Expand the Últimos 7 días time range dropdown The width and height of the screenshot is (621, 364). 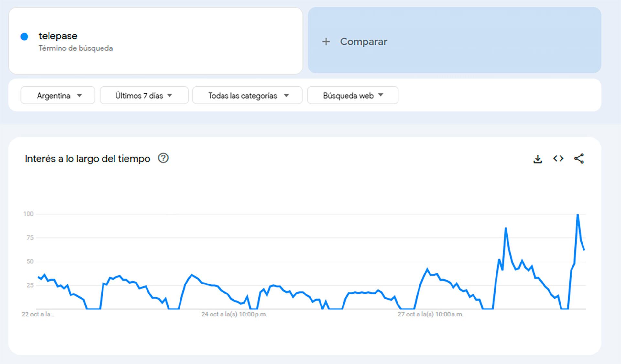tap(144, 95)
